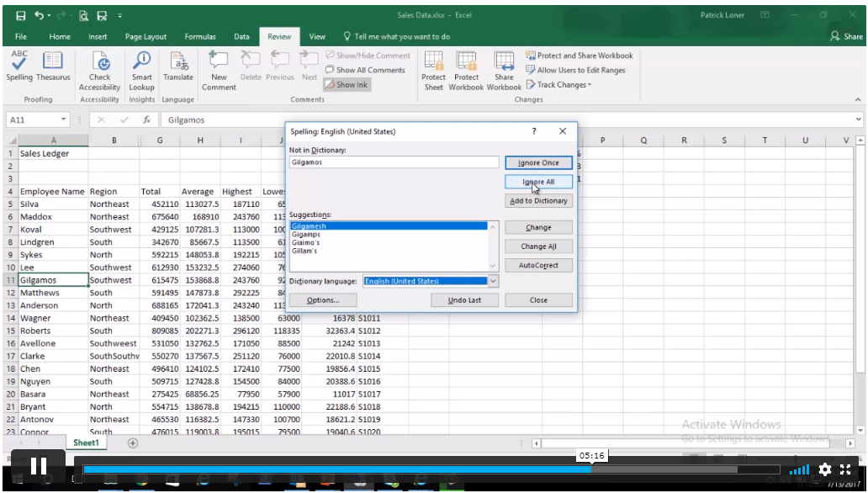Switch to the Home tab
The height and width of the screenshot is (493, 868).
click(60, 36)
